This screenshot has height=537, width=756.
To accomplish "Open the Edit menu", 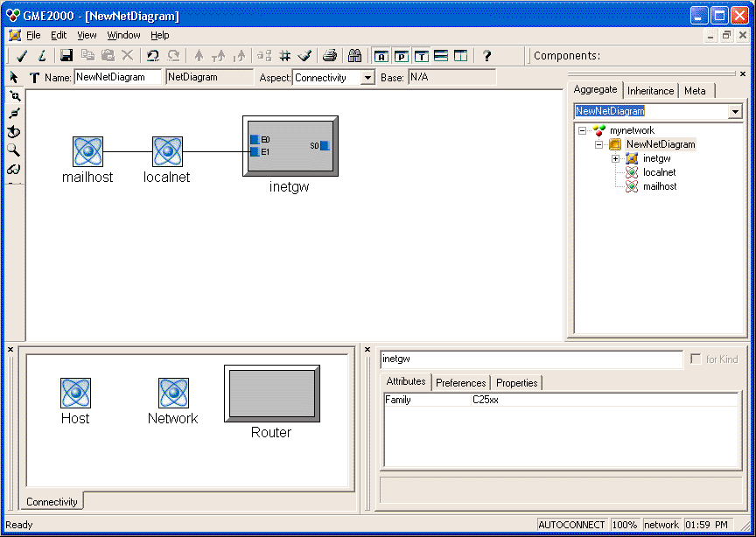I will tap(59, 35).
